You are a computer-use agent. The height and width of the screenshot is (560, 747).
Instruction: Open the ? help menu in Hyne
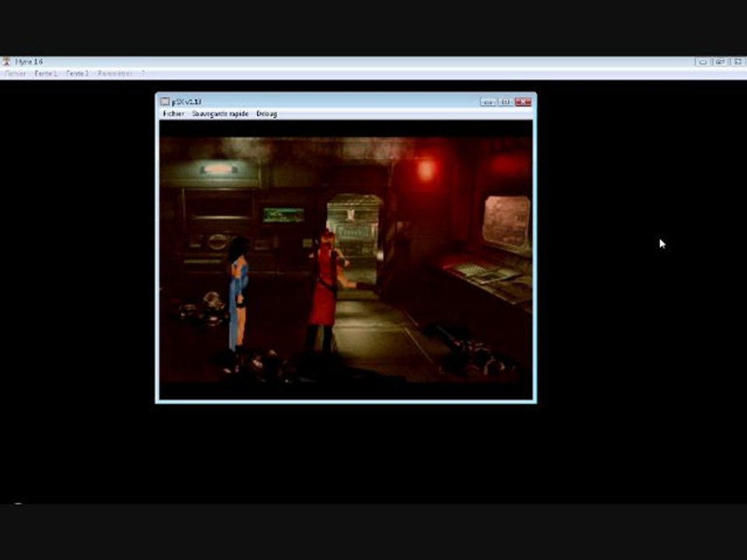(143, 73)
